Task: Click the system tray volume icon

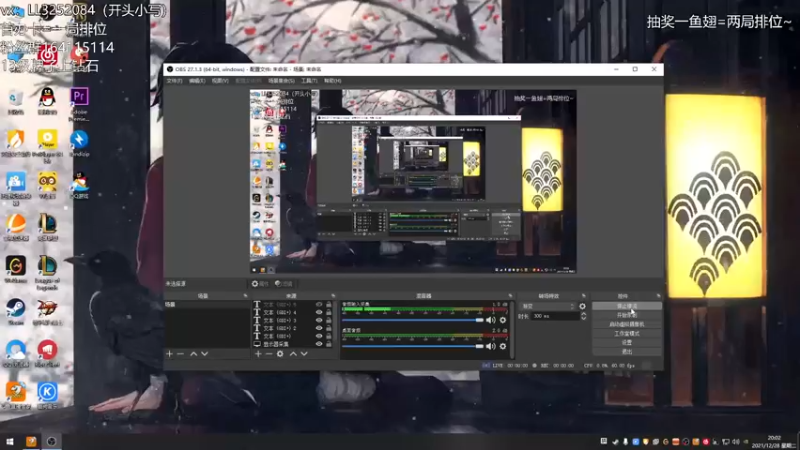Action: click(736, 441)
